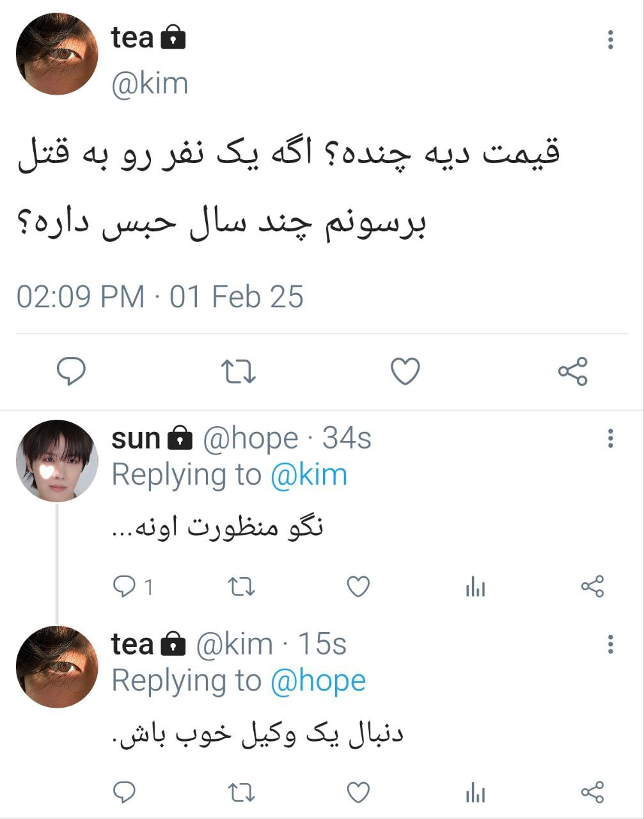Open reply thread on sun's reply with 1 comment

point(132,586)
